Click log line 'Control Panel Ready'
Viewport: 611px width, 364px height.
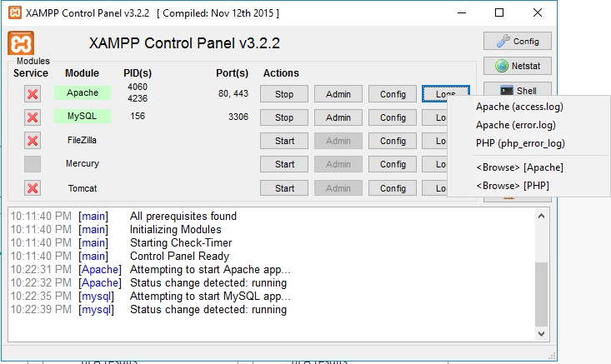tap(179, 257)
